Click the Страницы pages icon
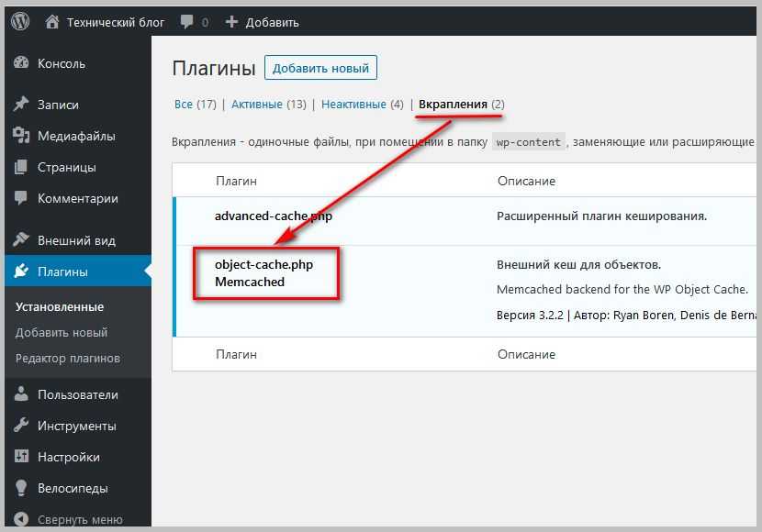Image resolution: width=762 pixels, height=532 pixels. [x=21, y=167]
